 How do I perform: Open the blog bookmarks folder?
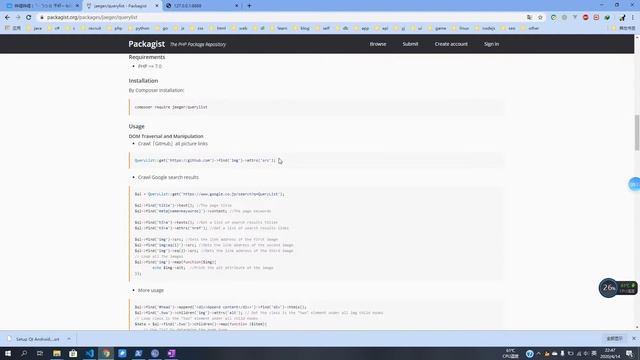301,28
